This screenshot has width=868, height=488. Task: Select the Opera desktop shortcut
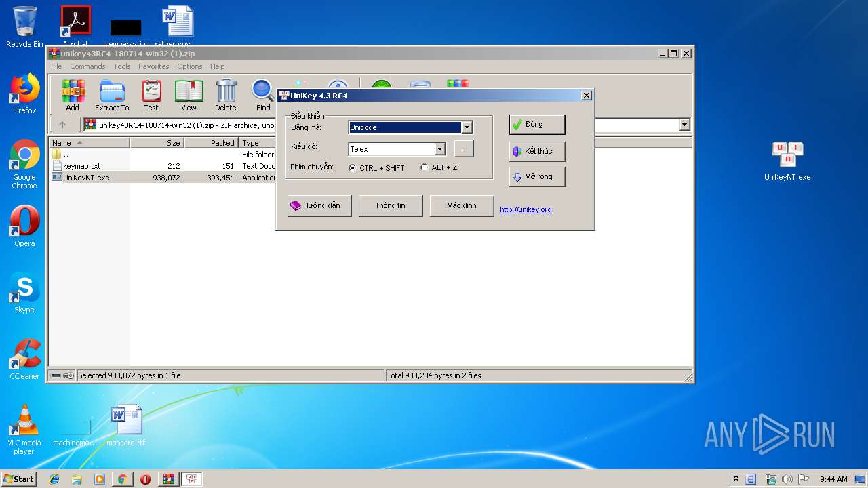pos(24,226)
